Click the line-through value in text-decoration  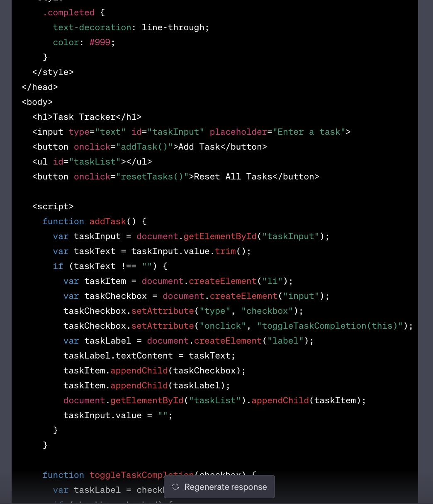pos(173,27)
